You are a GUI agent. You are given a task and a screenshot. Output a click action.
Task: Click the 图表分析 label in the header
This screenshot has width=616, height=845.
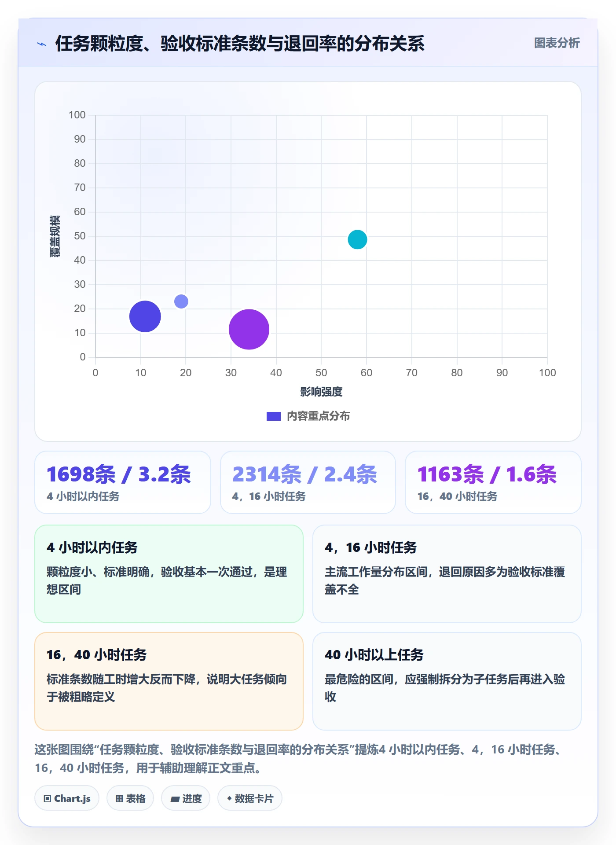coord(557,43)
